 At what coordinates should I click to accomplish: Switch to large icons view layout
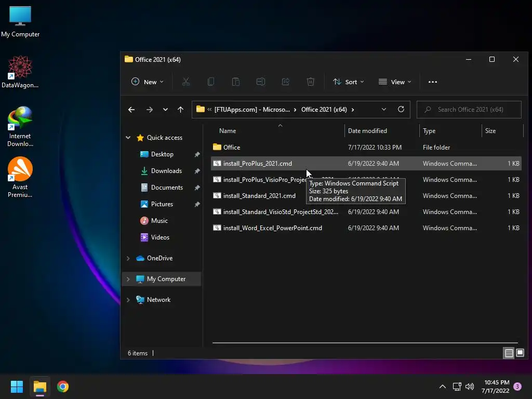pyautogui.click(x=520, y=353)
